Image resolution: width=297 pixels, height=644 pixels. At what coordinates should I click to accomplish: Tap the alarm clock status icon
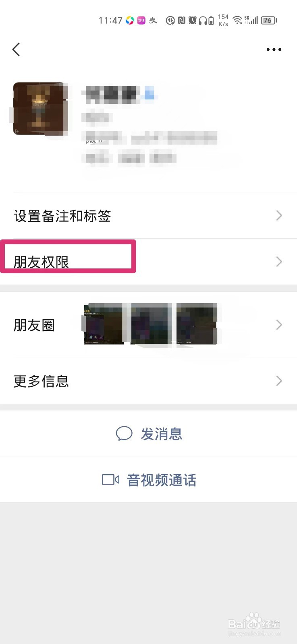[x=192, y=20]
